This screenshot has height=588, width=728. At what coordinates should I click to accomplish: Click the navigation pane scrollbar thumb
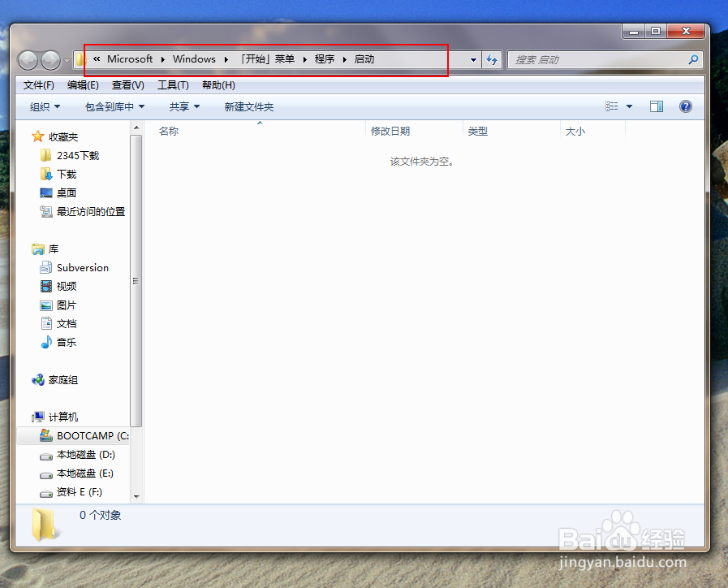(136, 280)
